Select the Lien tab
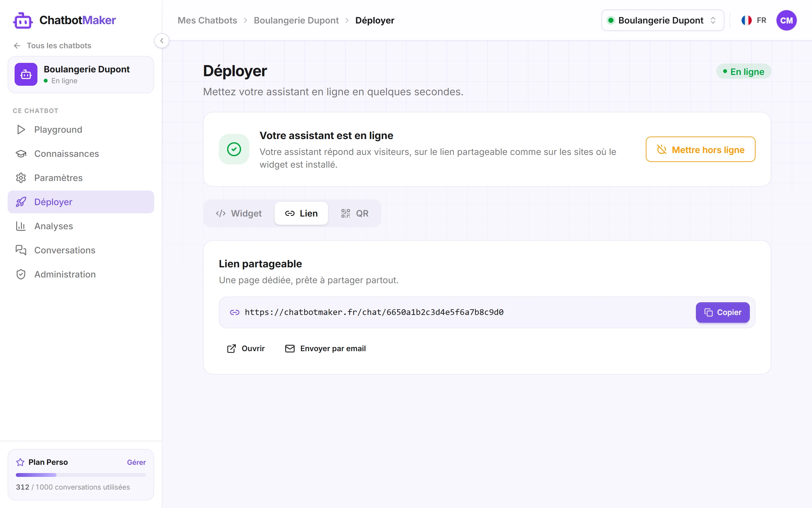This screenshot has width=812, height=508. click(301, 213)
